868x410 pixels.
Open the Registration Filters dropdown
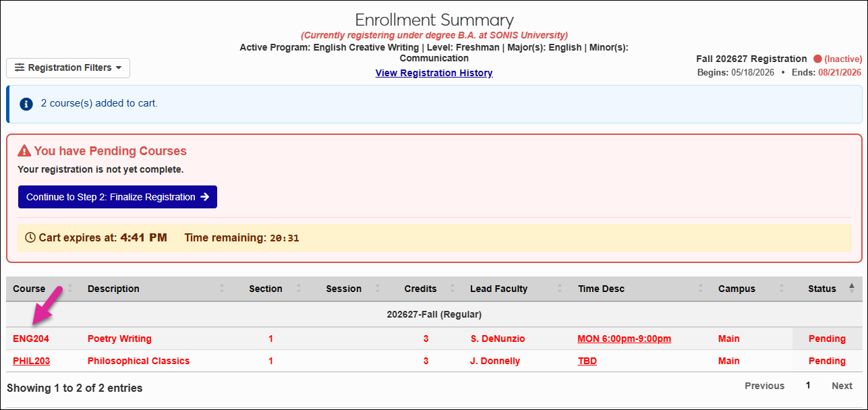(x=68, y=67)
